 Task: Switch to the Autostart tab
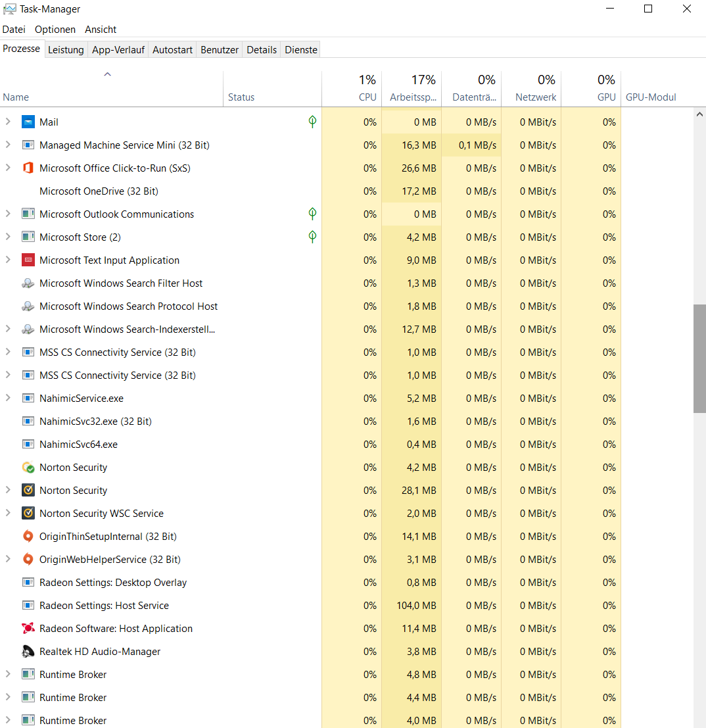click(173, 50)
